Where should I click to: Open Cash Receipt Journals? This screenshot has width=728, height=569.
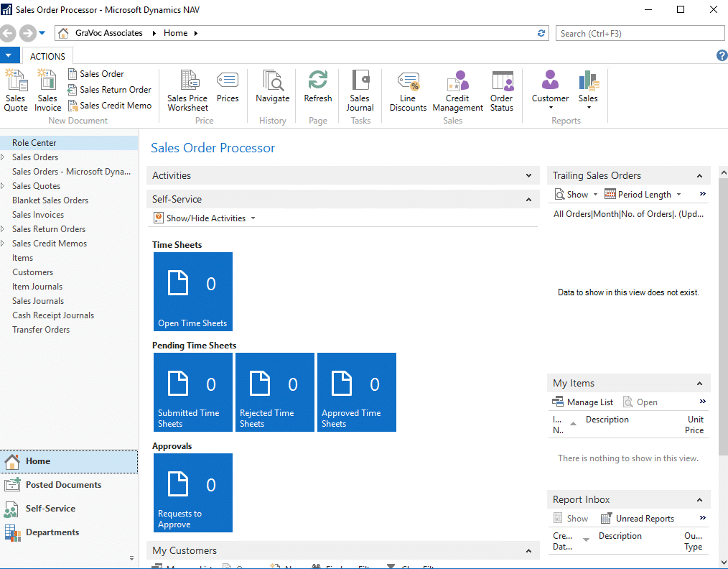pos(53,315)
